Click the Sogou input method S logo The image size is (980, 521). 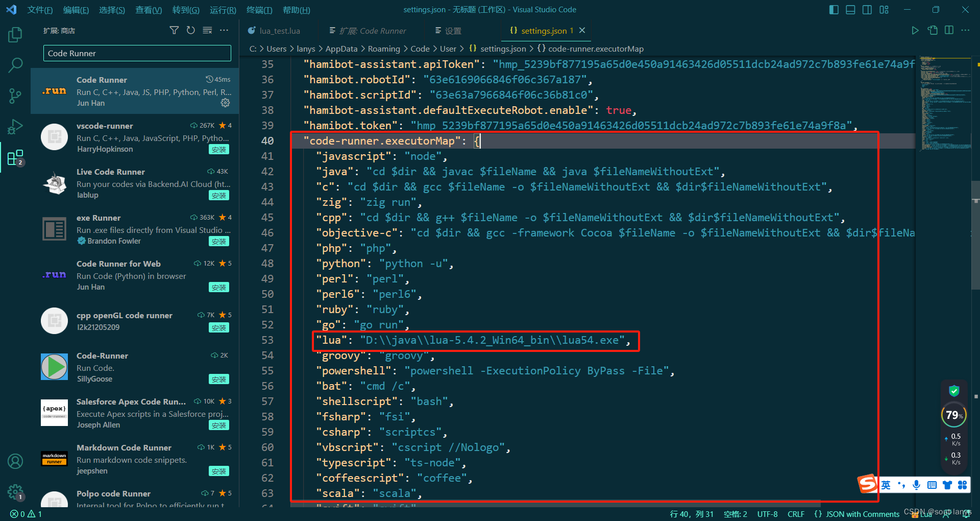867,483
